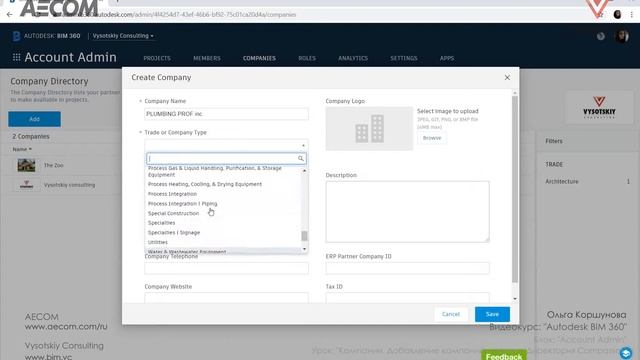Viewport: 640px width, 360px height.
Task: Open the Vysotskiy consulting company thumbnail
Action: click(x=27, y=185)
